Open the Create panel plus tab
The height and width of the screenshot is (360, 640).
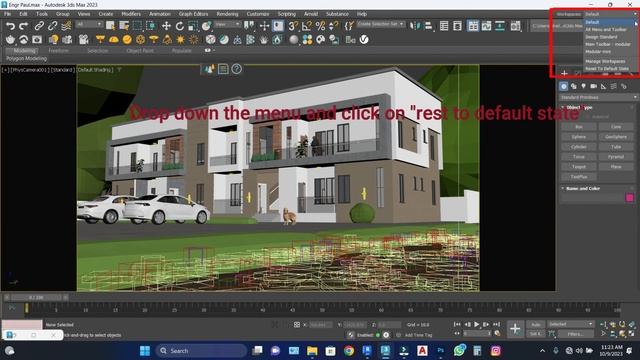click(x=564, y=73)
